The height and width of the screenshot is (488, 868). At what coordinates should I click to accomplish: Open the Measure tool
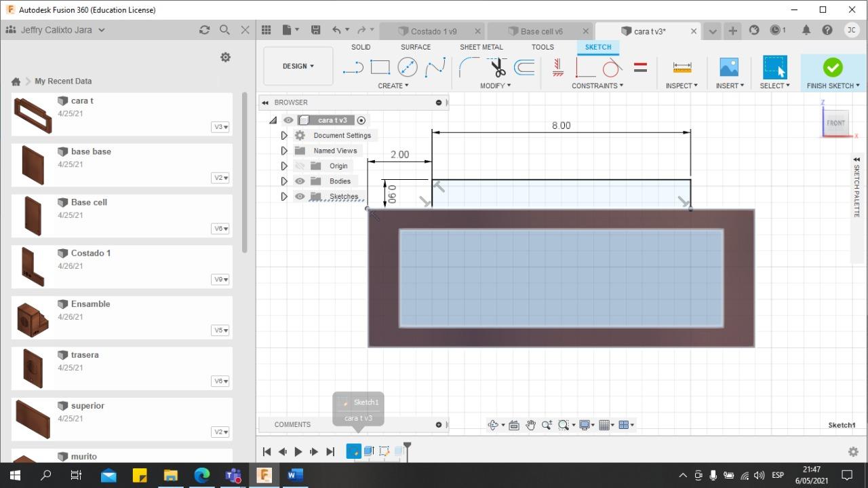click(682, 67)
